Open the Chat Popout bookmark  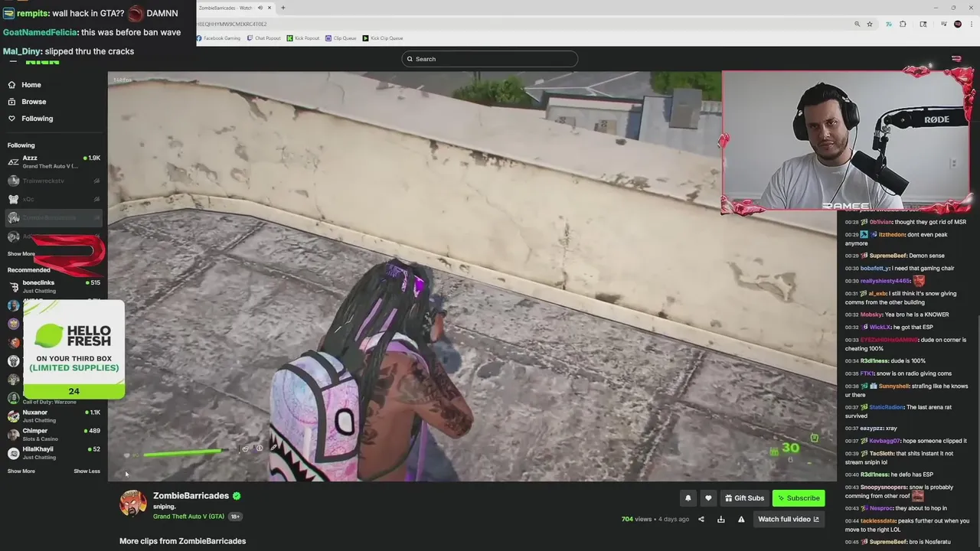(263, 38)
